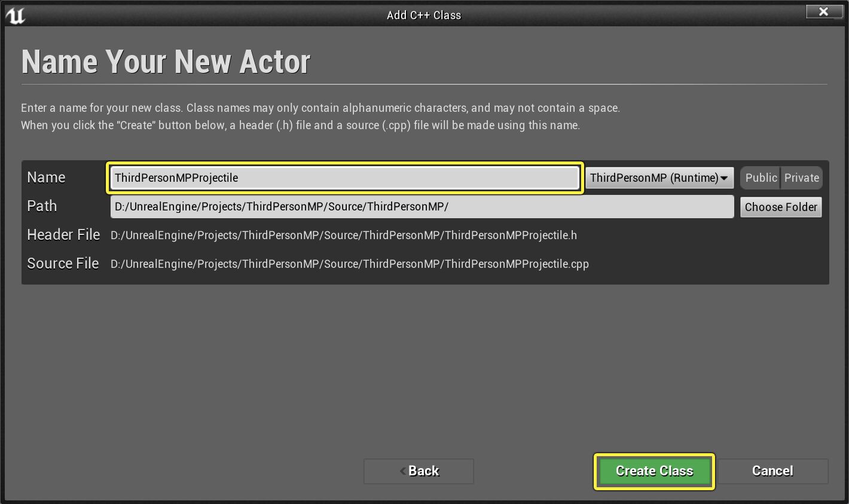Viewport: 849px width, 504px height.
Task: Click the Add C++ Class window title
Action: (x=424, y=16)
